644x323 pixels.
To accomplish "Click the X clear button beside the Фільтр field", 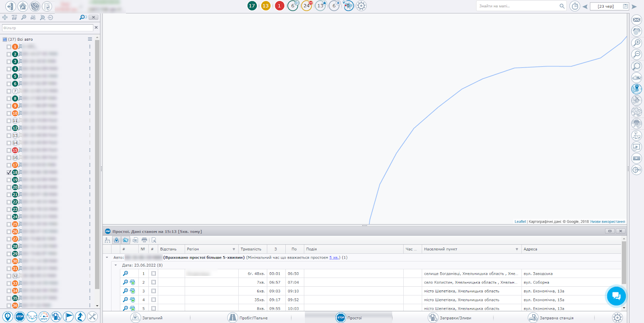I will [x=96, y=27].
